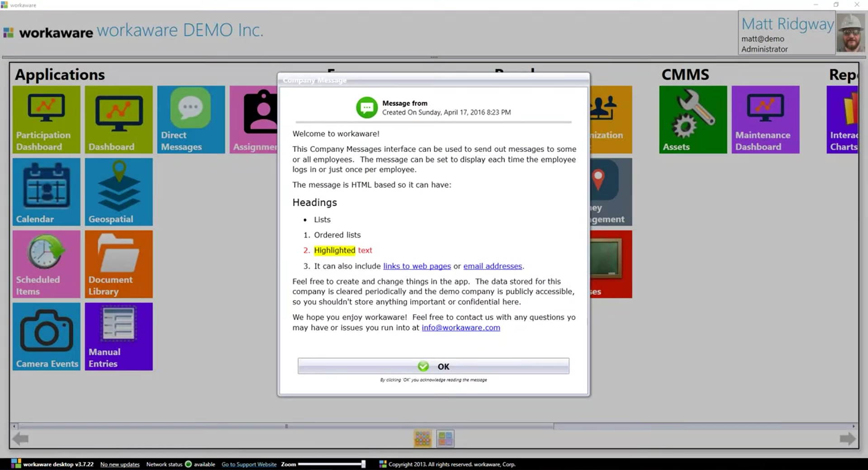This screenshot has height=470, width=868.
Task: Restore down the workaware window
Action: click(x=836, y=5)
